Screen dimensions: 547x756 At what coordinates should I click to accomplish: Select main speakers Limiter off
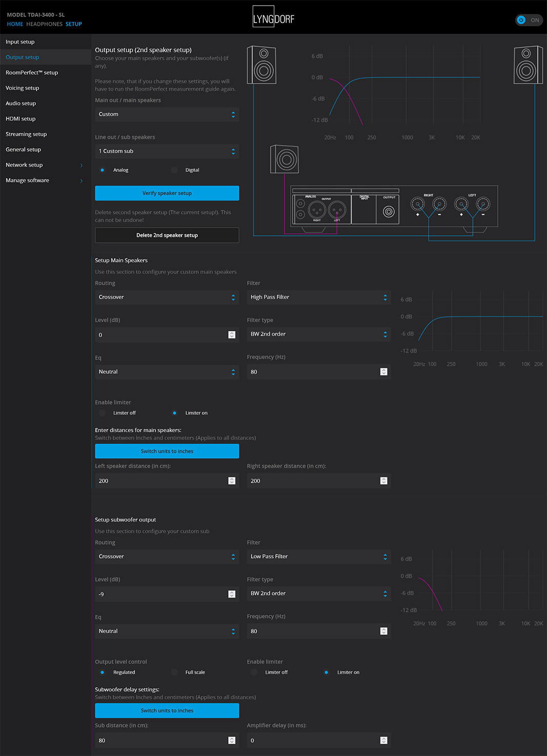click(103, 413)
